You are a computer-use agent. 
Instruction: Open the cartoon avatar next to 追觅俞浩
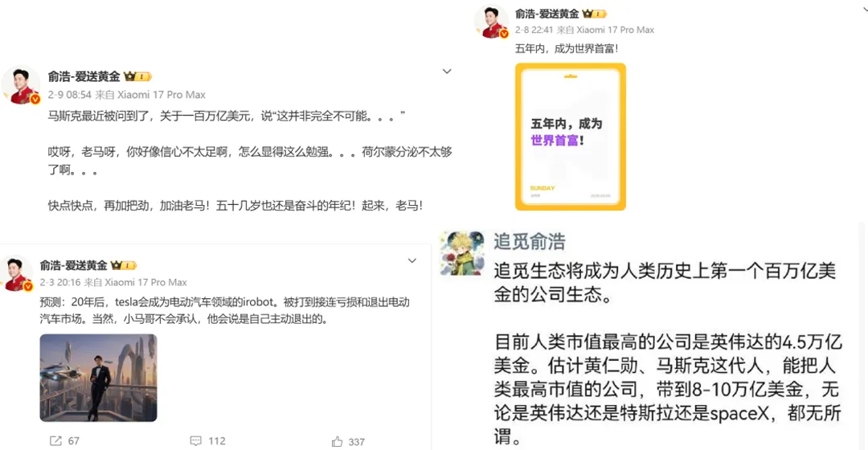coord(462,253)
